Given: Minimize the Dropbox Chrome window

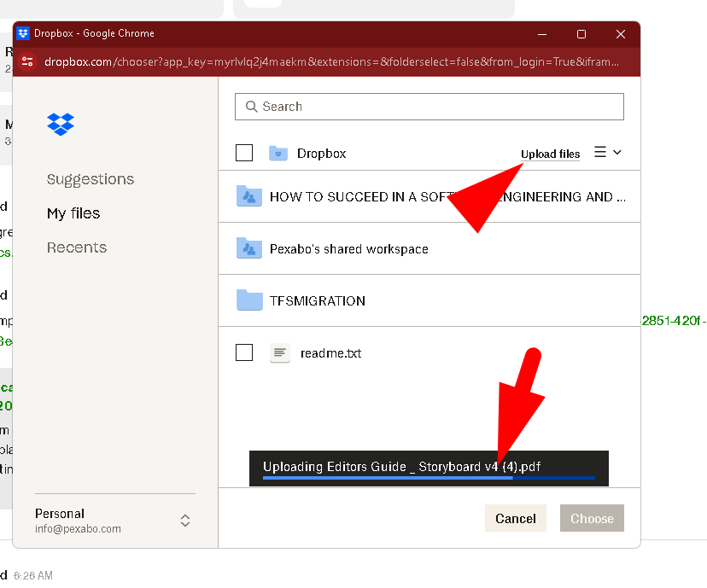Looking at the screenshot, I should 542,34.
